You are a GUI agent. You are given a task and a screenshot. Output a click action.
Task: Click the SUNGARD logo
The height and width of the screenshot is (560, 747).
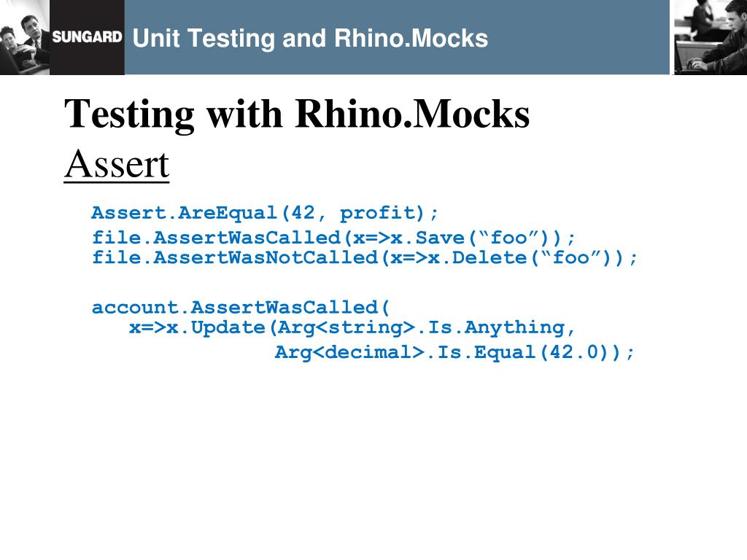[88, 37]
